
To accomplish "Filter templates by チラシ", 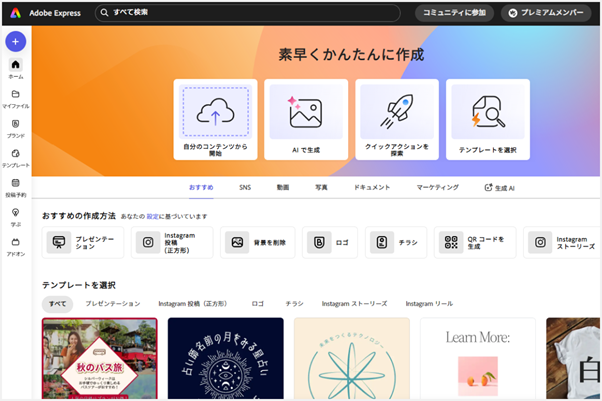I will click(x=294, y=304).
